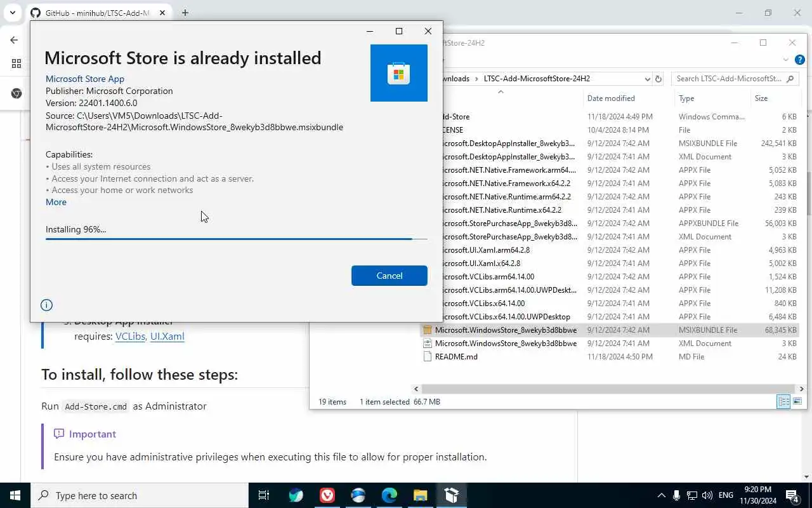Viewport: 812px width, 508px height.
Task: Select the 9/12/2024 7:42 AM WindowsStore date cell
Action: click(618, 330)
